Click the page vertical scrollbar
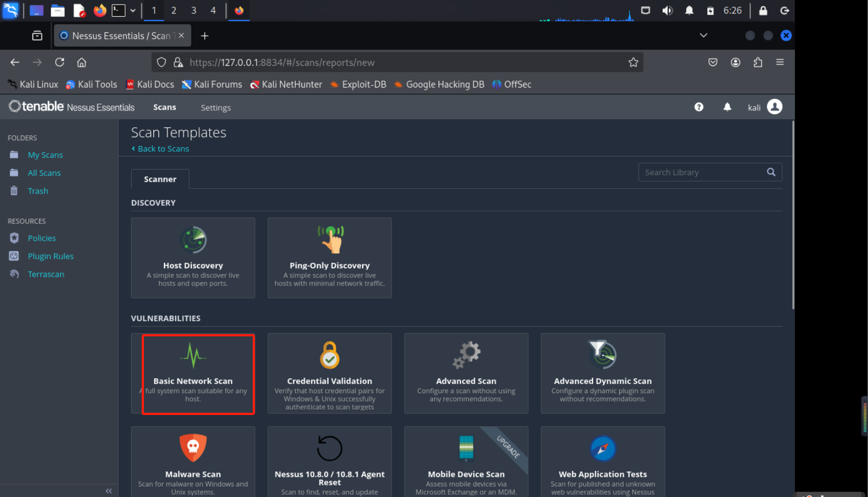868x497 pixels. tap(793, 215)
